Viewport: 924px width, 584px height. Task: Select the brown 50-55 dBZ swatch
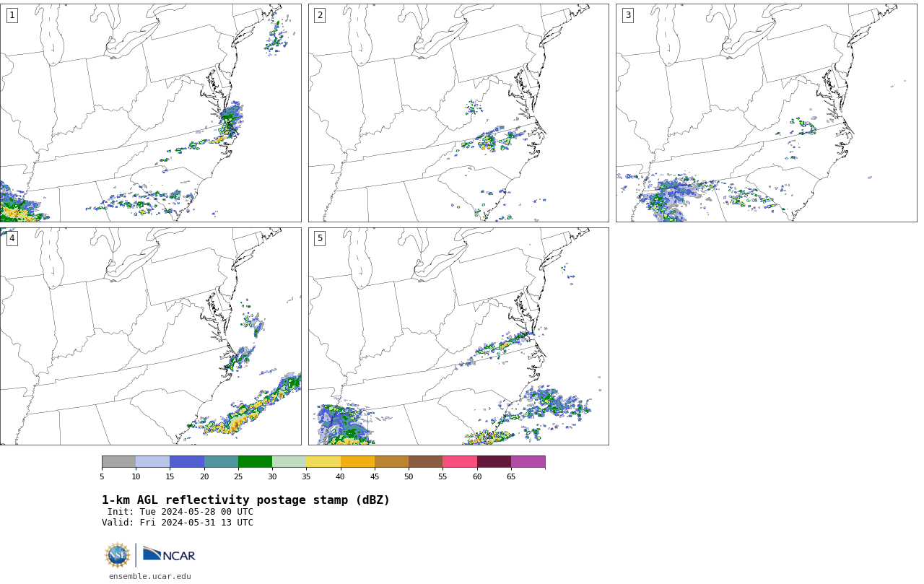[x=425, y=462]
